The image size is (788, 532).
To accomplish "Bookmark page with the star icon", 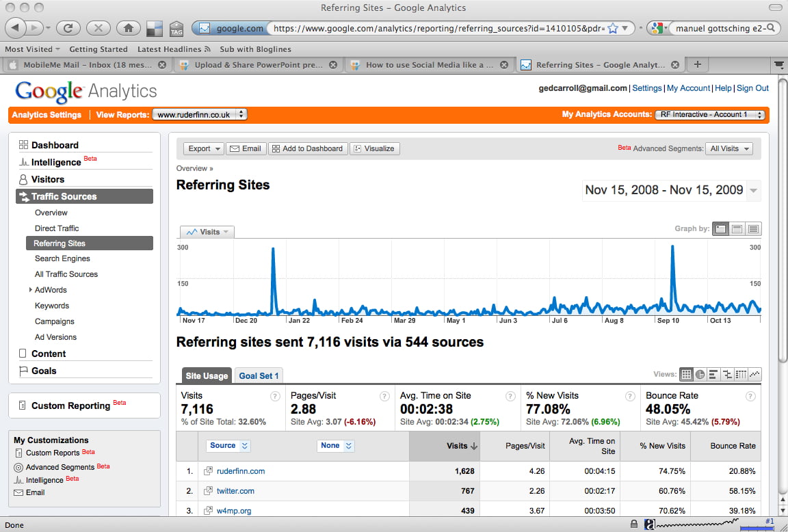I will (613, 28).
